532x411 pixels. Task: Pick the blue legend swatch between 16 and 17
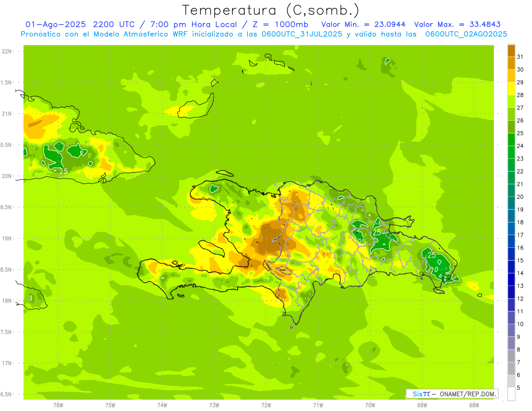511,241
